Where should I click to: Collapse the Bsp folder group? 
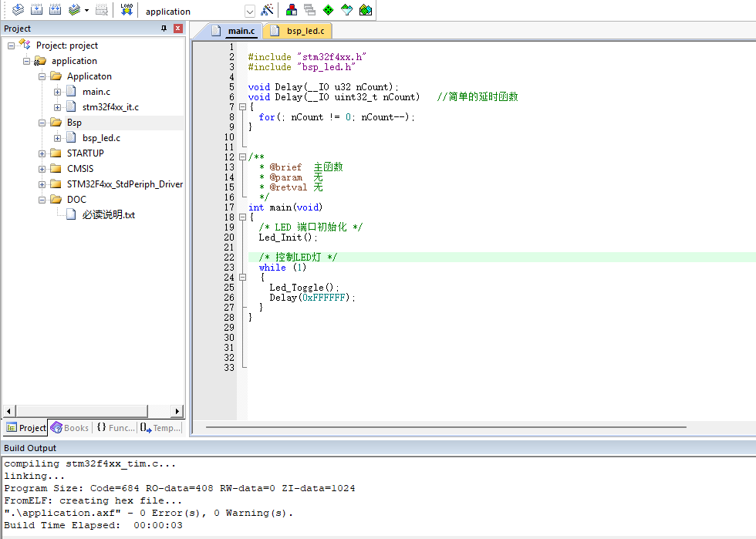pos(42,123)
